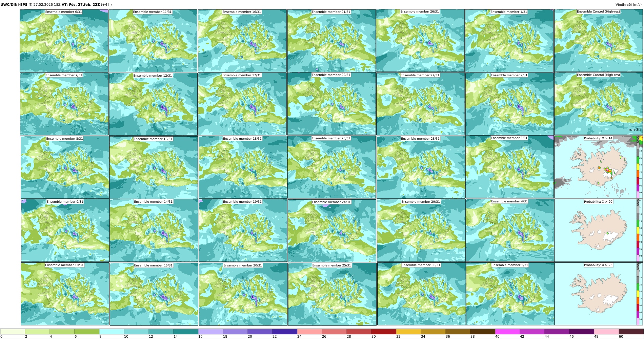This screenshot has width=644, height=339.
Task: Click the Ensemble member 21/31 map
Action: (331, 41)
